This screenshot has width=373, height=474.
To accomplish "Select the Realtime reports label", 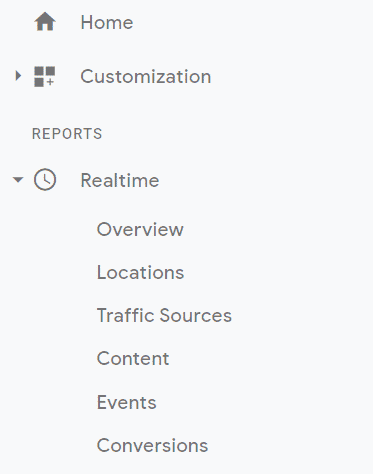I will tap(120, 181).
